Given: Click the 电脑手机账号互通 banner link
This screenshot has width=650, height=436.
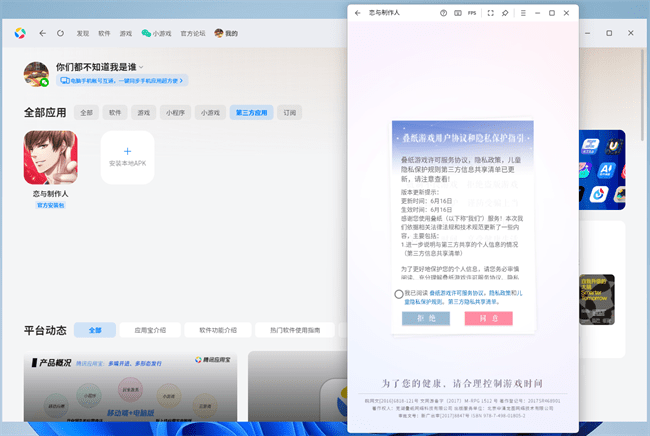Looking at the screenshot, I should pos(122,80).
